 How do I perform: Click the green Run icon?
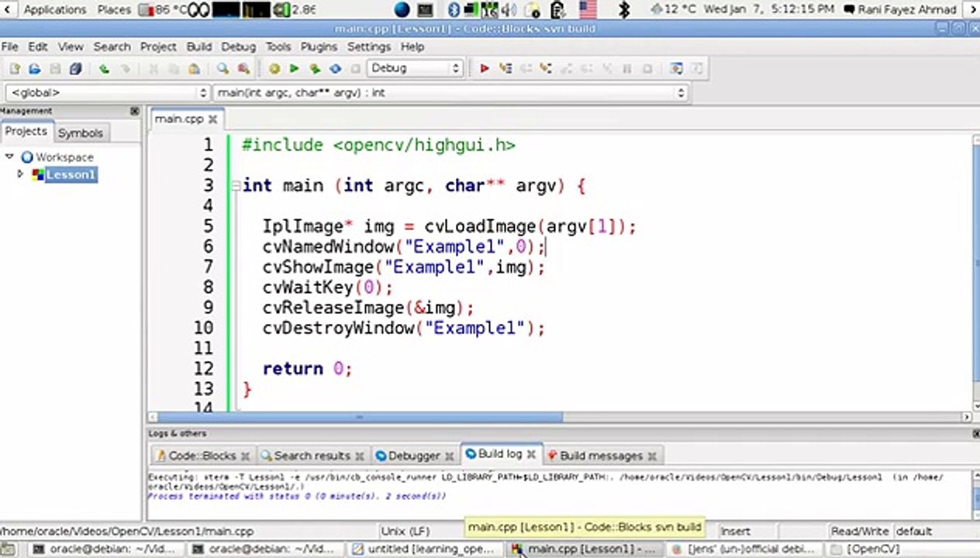point(294,68)
